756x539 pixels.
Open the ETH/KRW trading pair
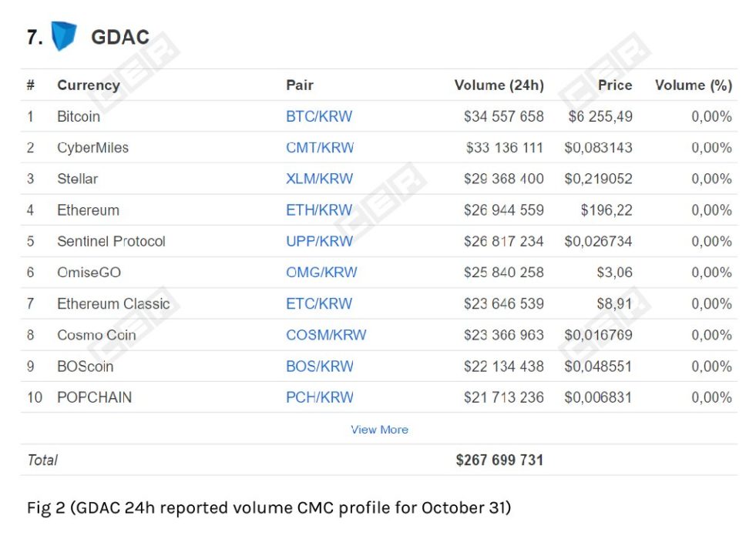coord(318,209)
